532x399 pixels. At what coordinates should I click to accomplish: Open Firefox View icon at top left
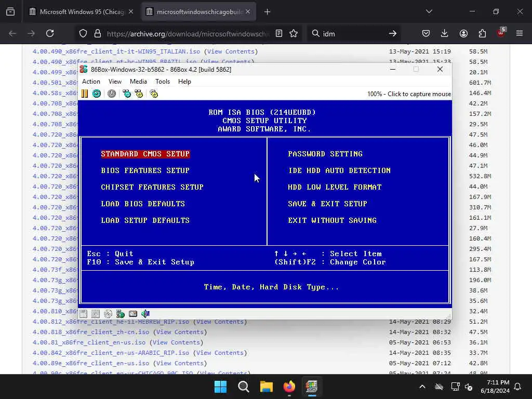pos(10,12)
